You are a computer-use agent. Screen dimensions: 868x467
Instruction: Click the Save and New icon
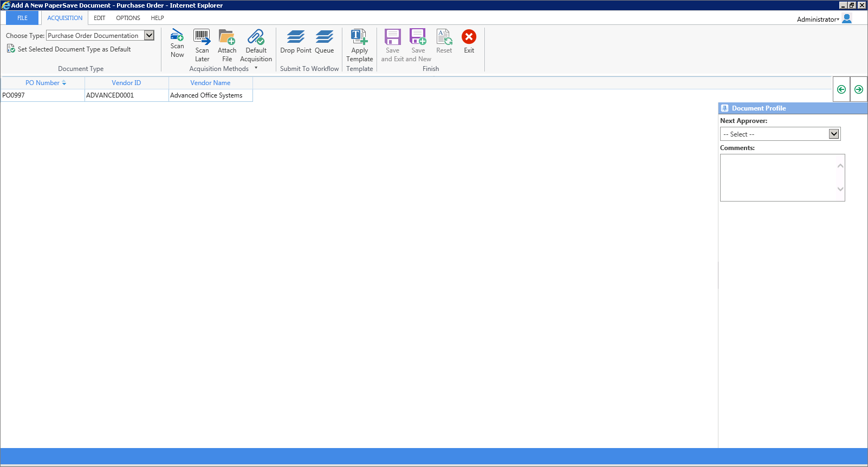click(x=418, y=37)
